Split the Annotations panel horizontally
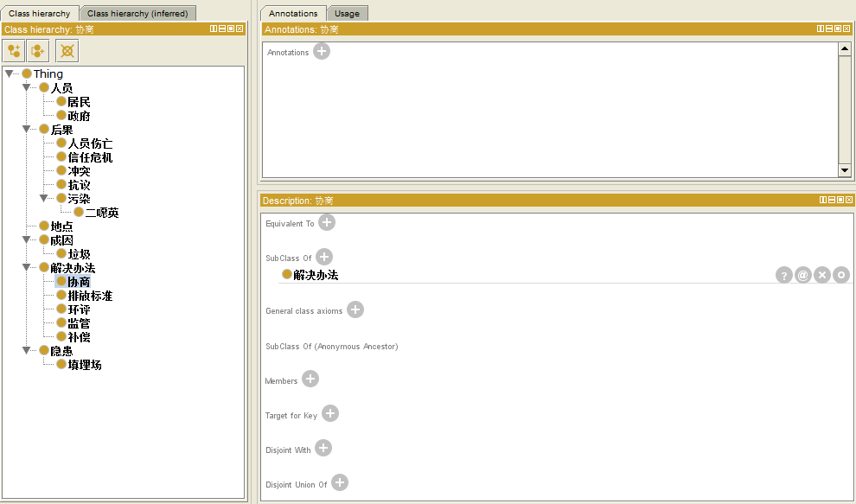This screenshot has height=504, width=856. point(829,29)
